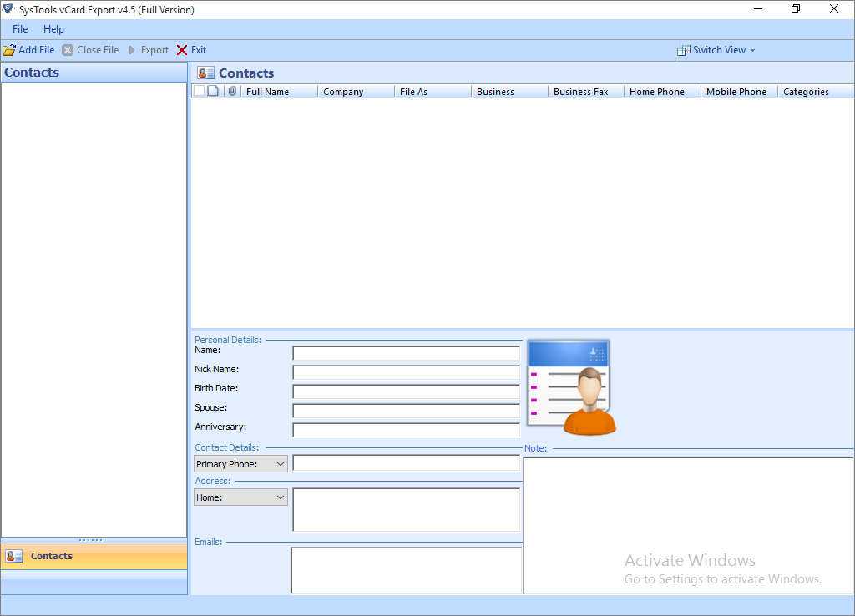Click the Contacts button at bottom sidebar

51,556
